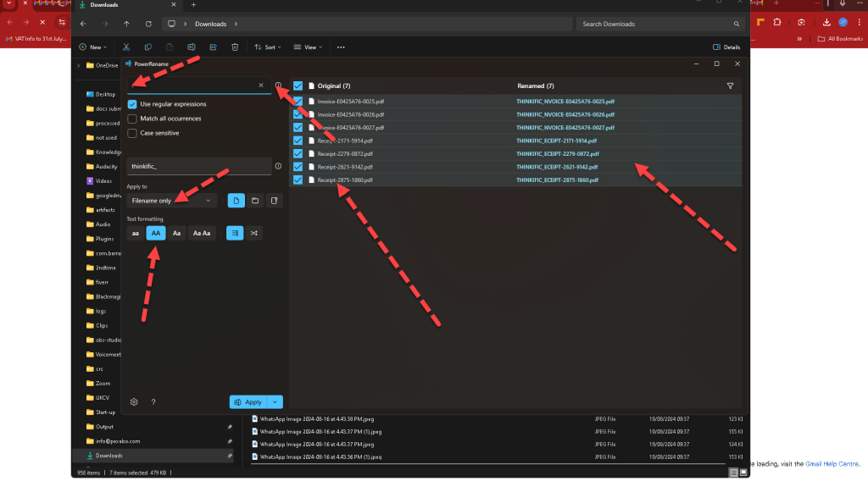Image resolution: width=868 pixels, height=481 pixels.
Task: Uncheck Invoice-E0425A76-0026.pdf checkbox
Action: pos(298,114)
